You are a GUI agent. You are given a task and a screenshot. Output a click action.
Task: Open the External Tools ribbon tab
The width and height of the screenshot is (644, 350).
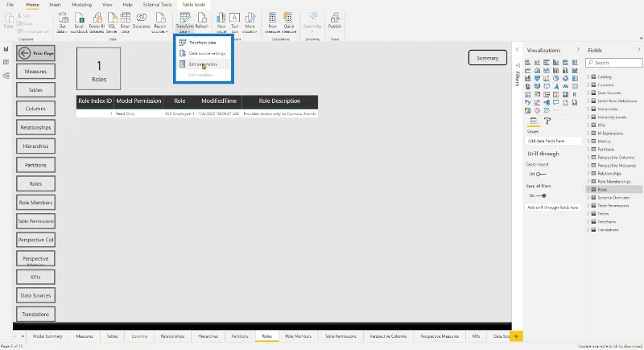point(157,5)
